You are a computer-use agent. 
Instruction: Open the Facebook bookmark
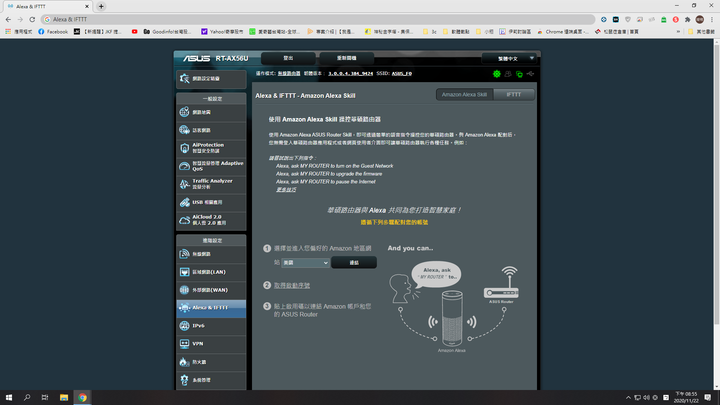click(53, 32)
